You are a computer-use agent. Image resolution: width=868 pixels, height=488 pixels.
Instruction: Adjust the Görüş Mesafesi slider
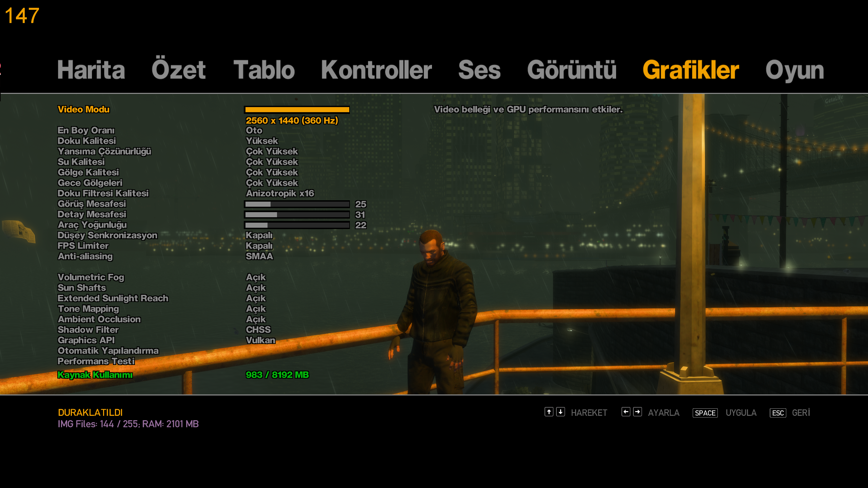[297, 204]
